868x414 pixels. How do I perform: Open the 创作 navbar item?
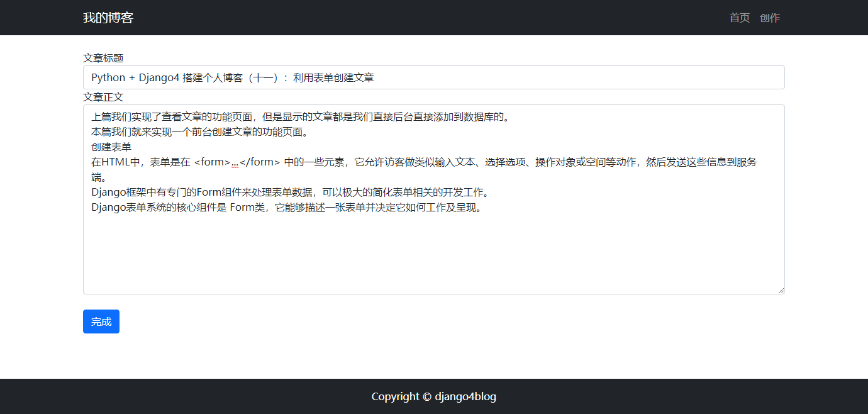(x=770, y=18)
